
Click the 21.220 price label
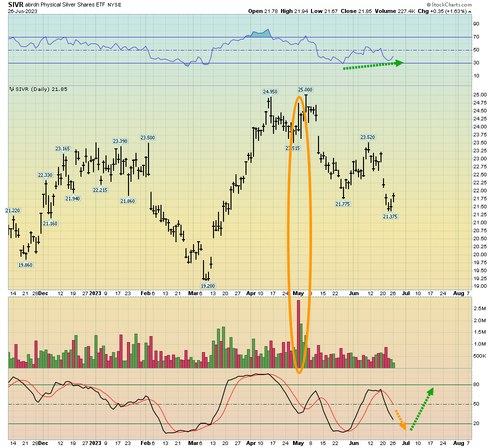(13, 210)
